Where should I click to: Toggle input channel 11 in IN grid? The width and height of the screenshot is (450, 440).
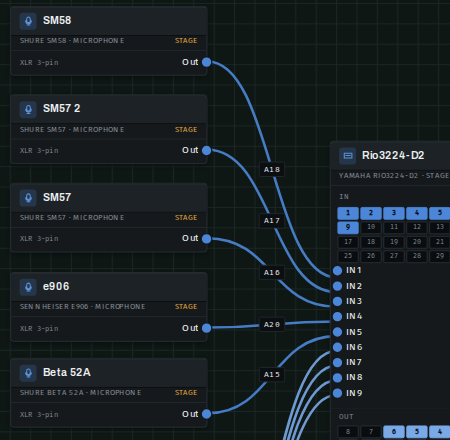pos(394,227)
